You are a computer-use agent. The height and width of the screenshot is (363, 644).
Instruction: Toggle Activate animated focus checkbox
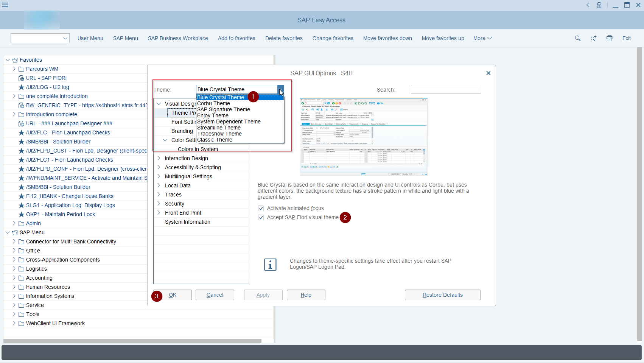[x=261, y=208]
